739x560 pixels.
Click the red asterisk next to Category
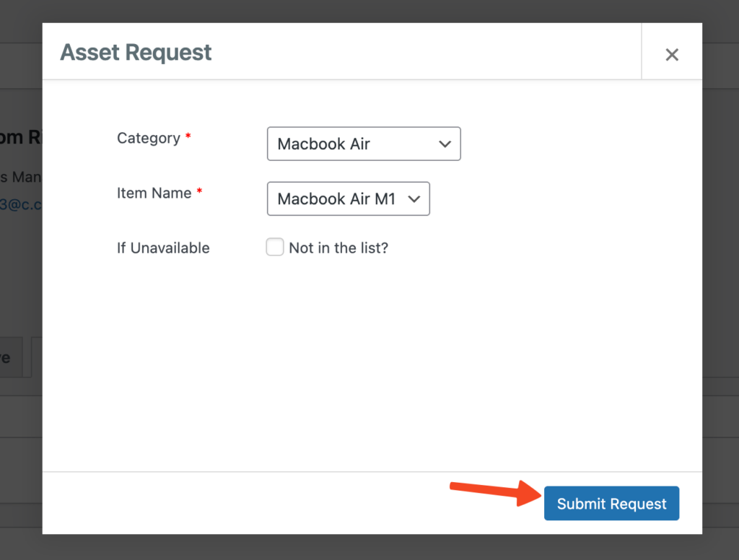[188, 137]
